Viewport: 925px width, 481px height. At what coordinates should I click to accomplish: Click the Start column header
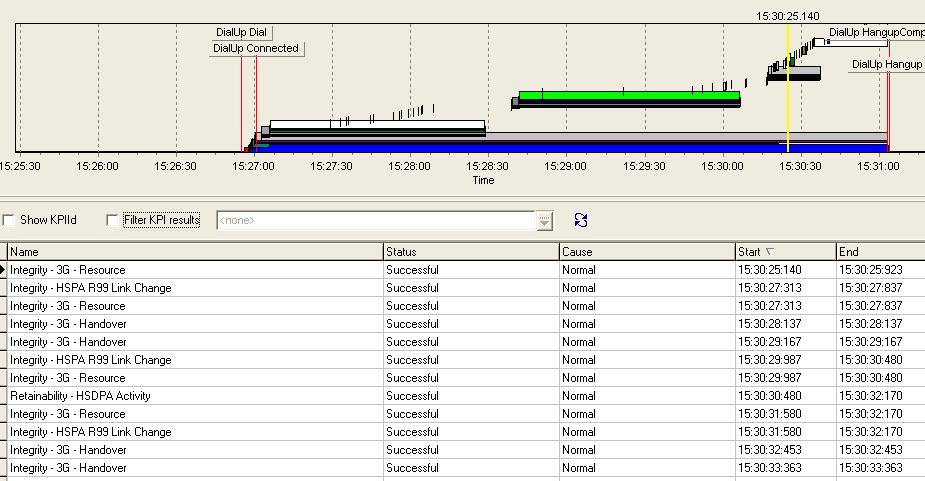(785, 251)
